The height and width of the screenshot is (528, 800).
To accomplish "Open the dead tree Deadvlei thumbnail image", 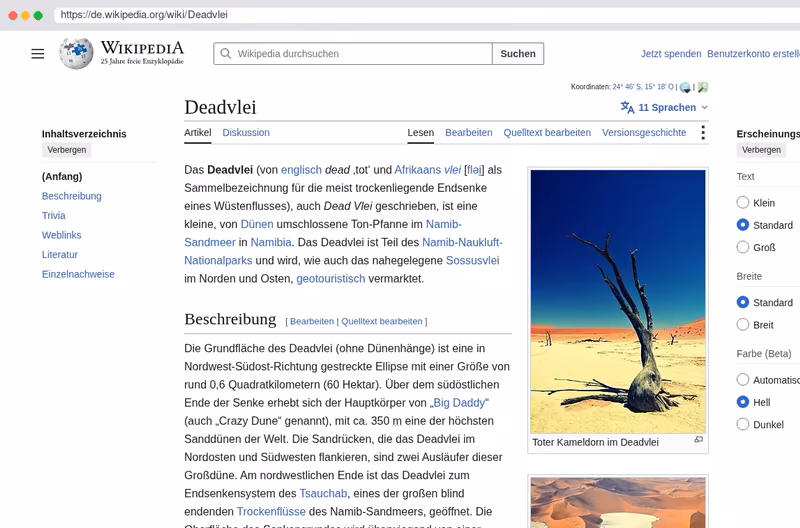I will [x=618, y=301].
